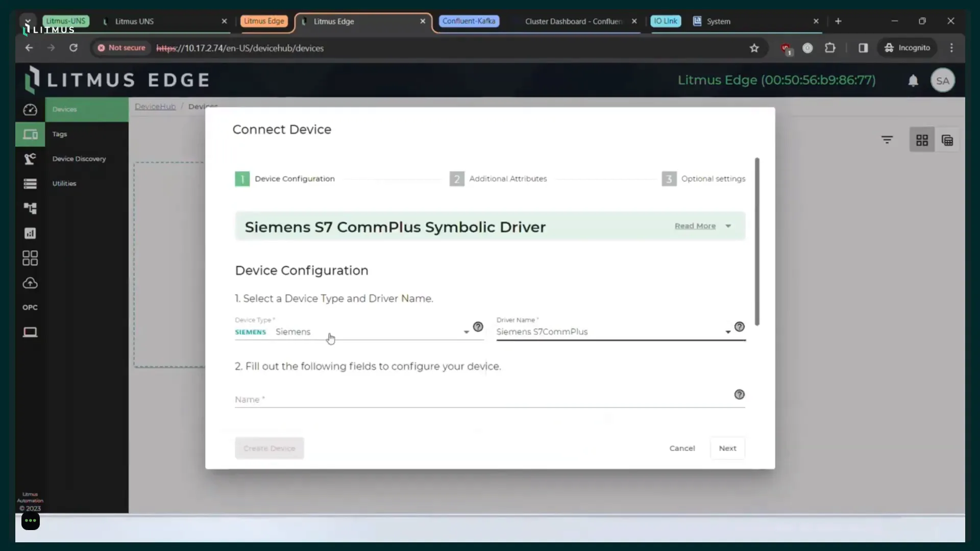Open help icon next to Name field
The image size is (980, 551).
click(739, 394)
